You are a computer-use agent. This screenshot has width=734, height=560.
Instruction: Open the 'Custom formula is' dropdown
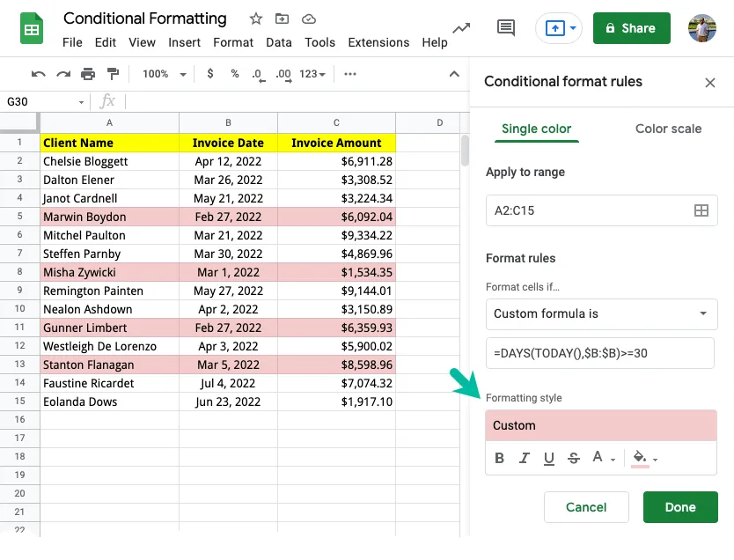click(601, 313)
